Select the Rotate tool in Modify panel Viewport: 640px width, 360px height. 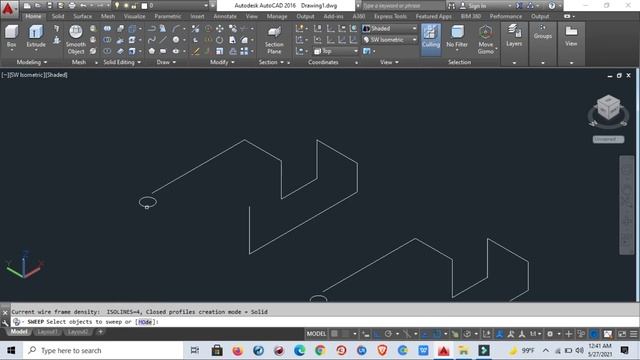point(220,40)
